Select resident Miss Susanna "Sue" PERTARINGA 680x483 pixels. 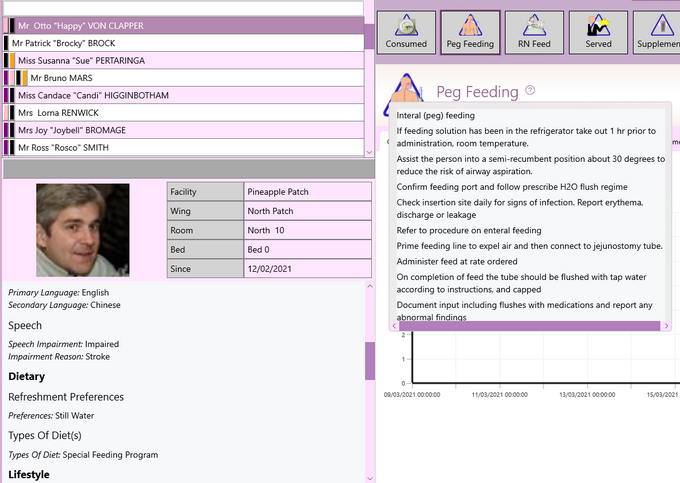click(183, 60)
